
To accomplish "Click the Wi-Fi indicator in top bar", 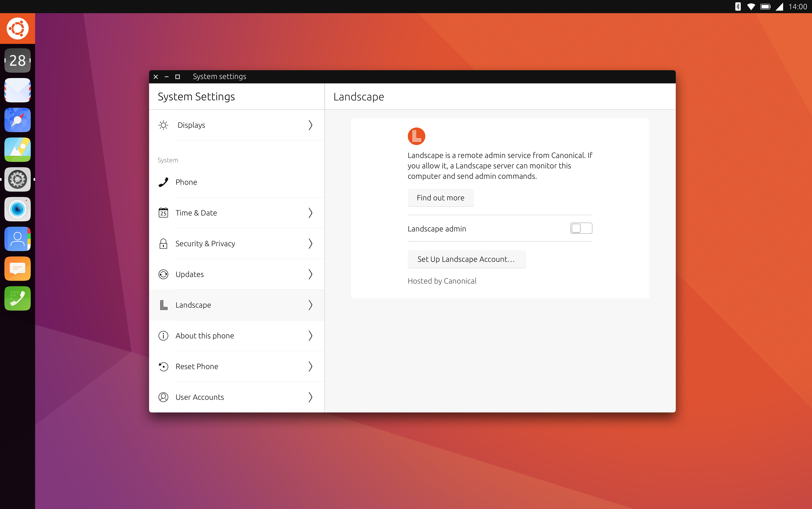I will (751, 7).
